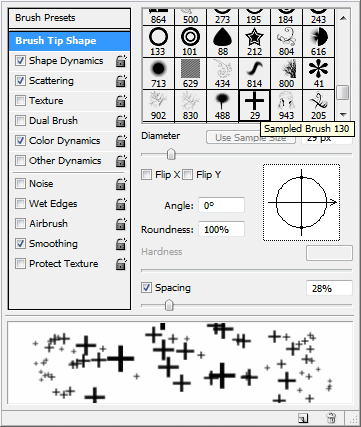
Task: Select the Brush Tip Shape section
Action: point(69,41)
